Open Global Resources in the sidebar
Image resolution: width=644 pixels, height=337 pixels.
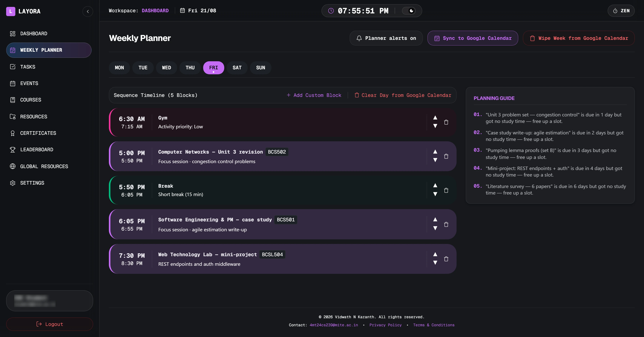point(49,166)
